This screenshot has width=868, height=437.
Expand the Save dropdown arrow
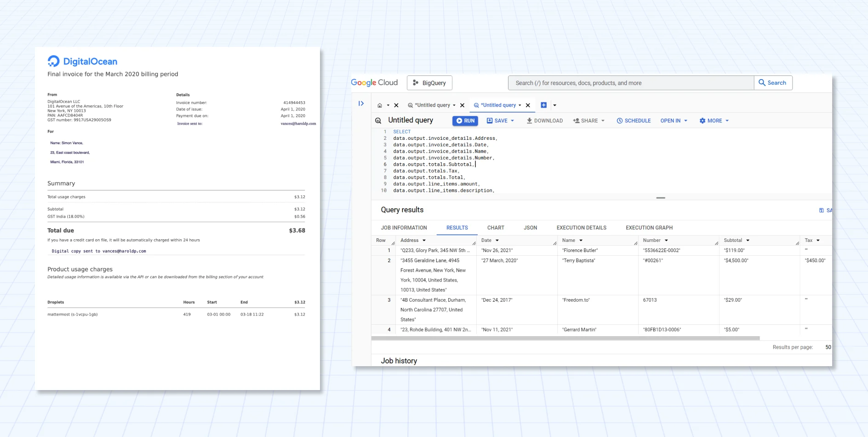(x=512, y=121)
